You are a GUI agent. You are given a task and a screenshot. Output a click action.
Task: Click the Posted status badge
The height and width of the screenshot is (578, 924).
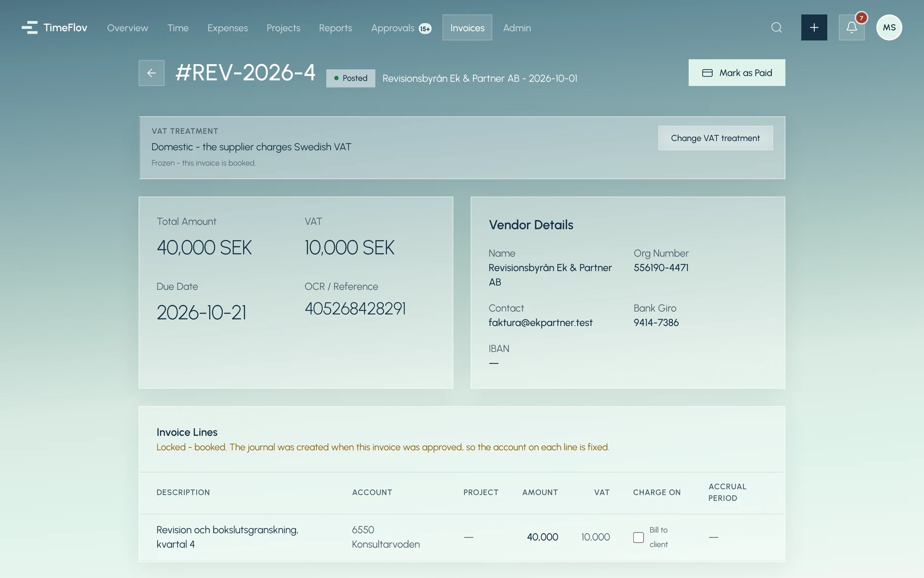click(350, 78)
